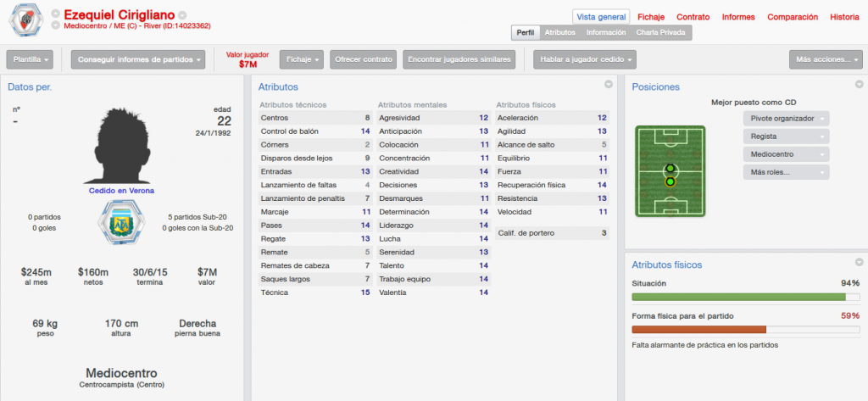Click the upper circular icon left of player name
This screenshot has width=868, height=401.
[55, 14]
